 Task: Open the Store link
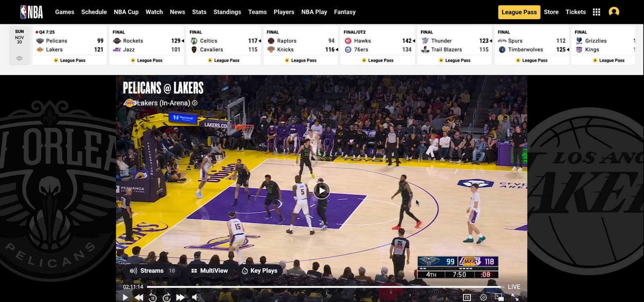[x=551, y=12]
